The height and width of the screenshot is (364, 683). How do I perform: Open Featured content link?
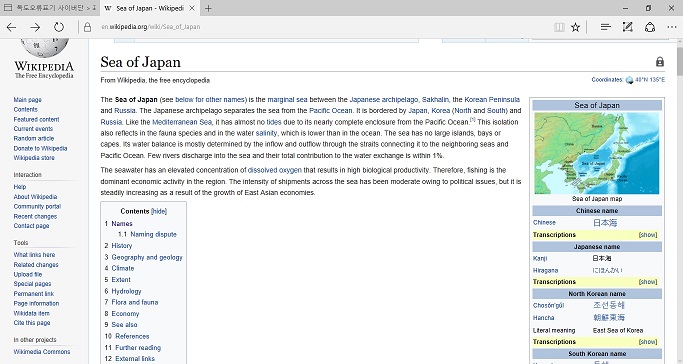click(x=36, y=119)
